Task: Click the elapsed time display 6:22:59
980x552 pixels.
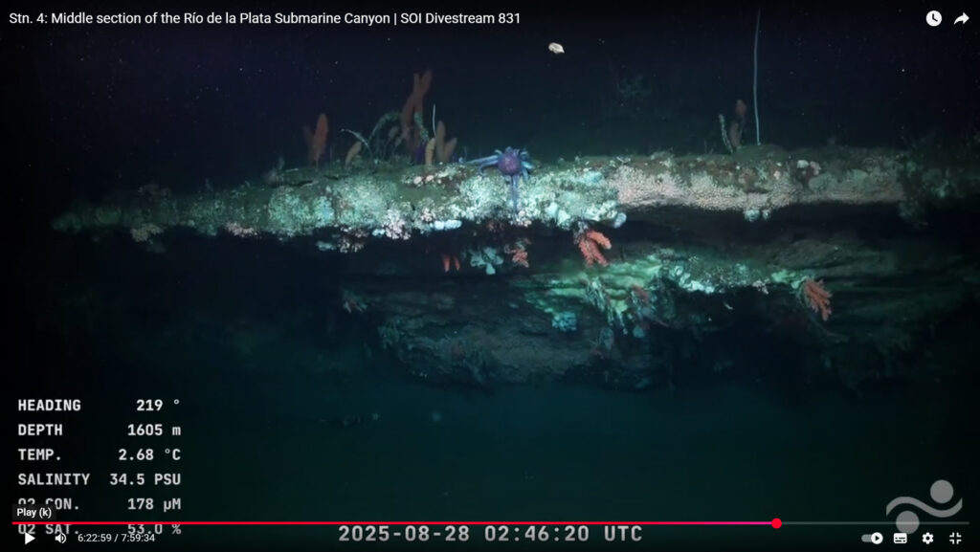Action: click(95, 539)
